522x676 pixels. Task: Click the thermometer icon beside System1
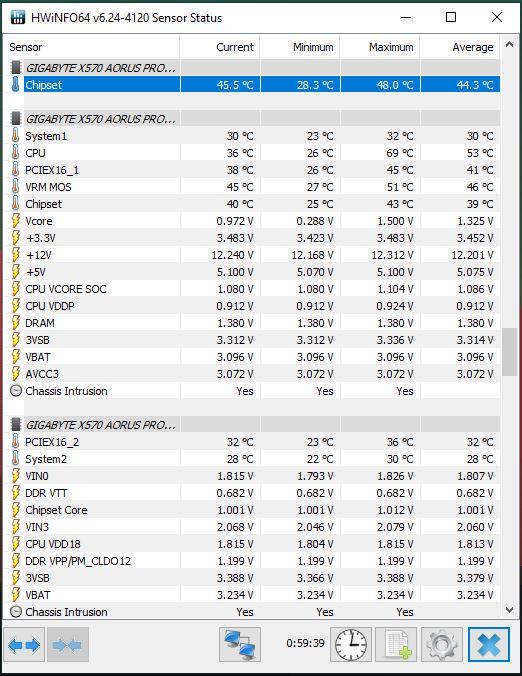coord(16,136)
